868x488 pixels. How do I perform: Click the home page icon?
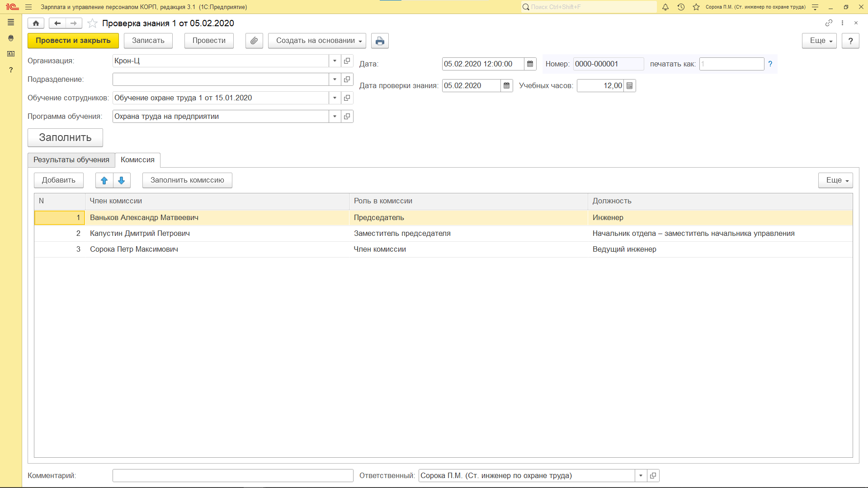pos(36,23)
